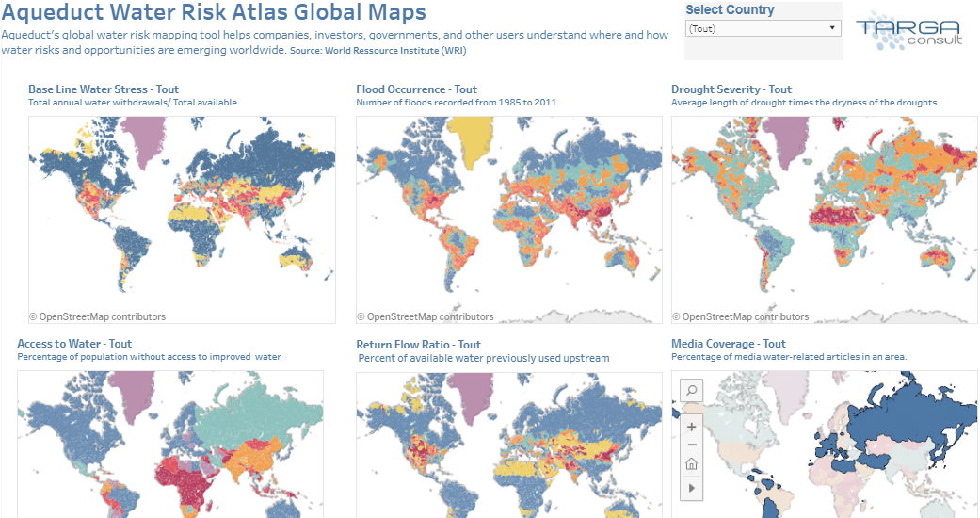Viewport: 980px width, 518px height.
Task: Click 'Average length of drought times the dryness' subtitle
Action: point(804,102)
